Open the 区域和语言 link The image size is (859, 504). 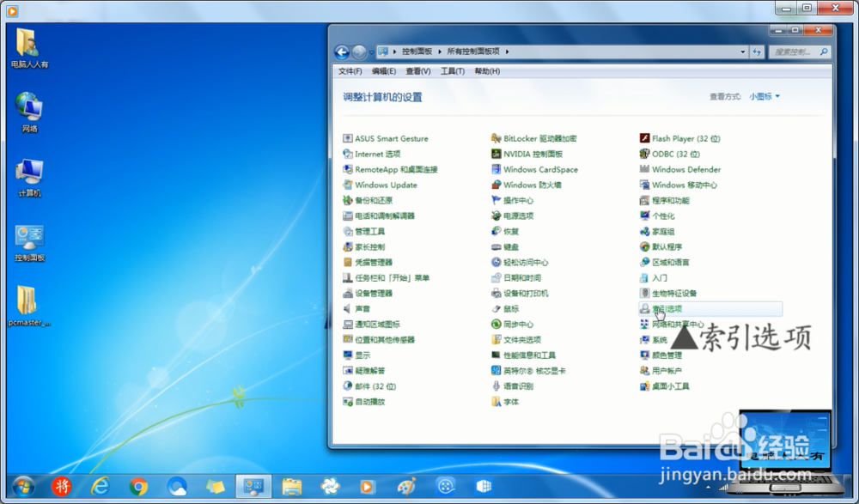point(671,263)
